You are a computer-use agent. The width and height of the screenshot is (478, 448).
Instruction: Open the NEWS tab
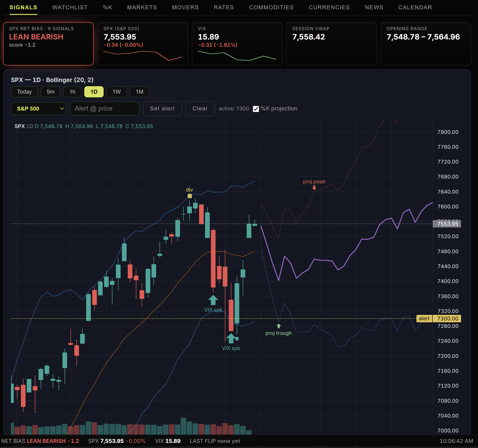pos(374,7)
